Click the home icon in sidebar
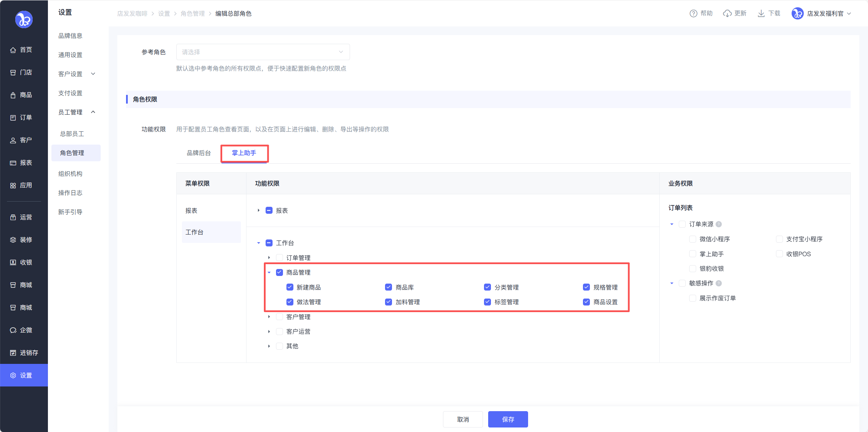 [13, 50]
